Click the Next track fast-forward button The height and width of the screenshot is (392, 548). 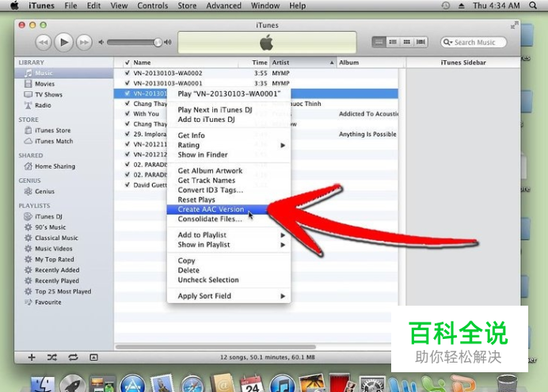(84, 42)
